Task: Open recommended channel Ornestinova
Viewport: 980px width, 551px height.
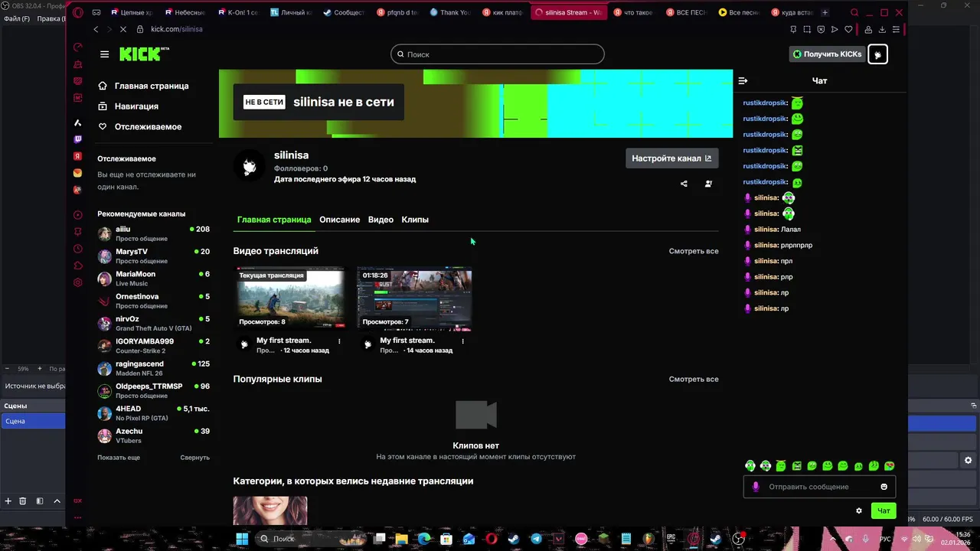Action: [153, 301]
